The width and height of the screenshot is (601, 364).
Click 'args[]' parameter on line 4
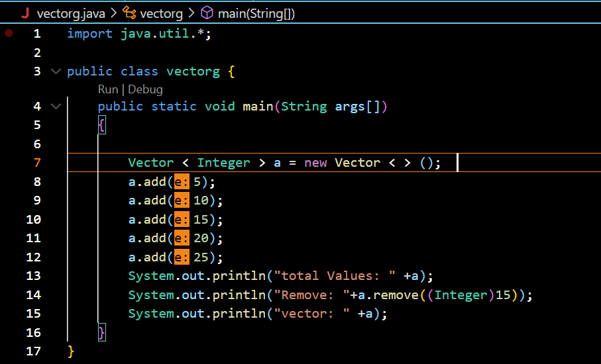[x=357, y=107]
